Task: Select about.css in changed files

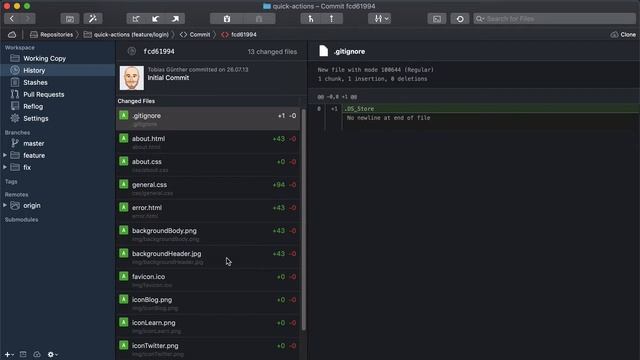Action: click(x=209, y=165)
